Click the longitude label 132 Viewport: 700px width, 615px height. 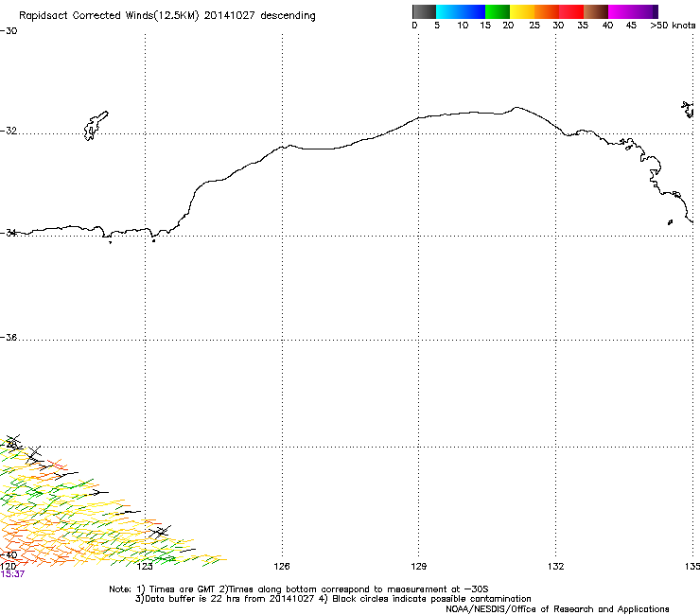[x=555, y=567]
